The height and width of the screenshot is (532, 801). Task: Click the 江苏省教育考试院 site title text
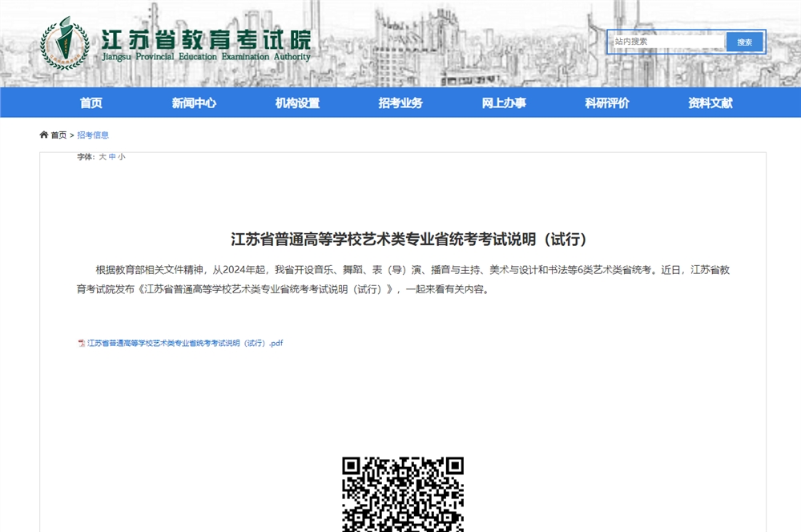point(205,38)
